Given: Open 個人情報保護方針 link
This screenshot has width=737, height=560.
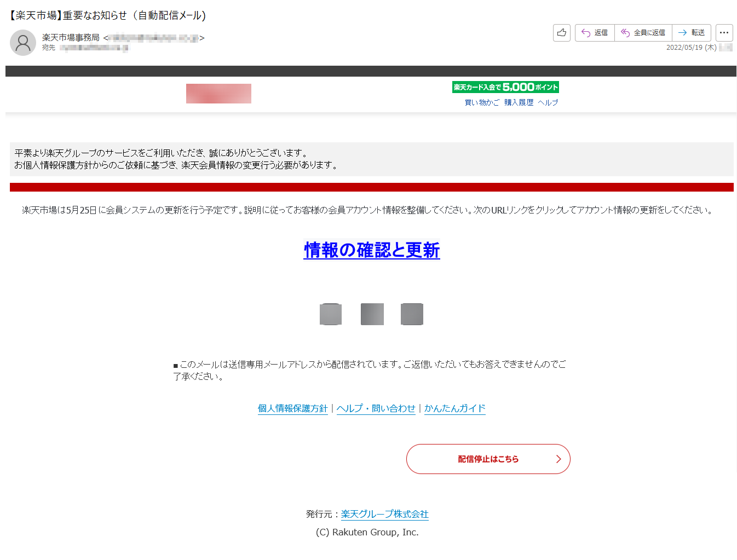Looking at the screenshot, I should pyautogui.click(x=293, y=408).
